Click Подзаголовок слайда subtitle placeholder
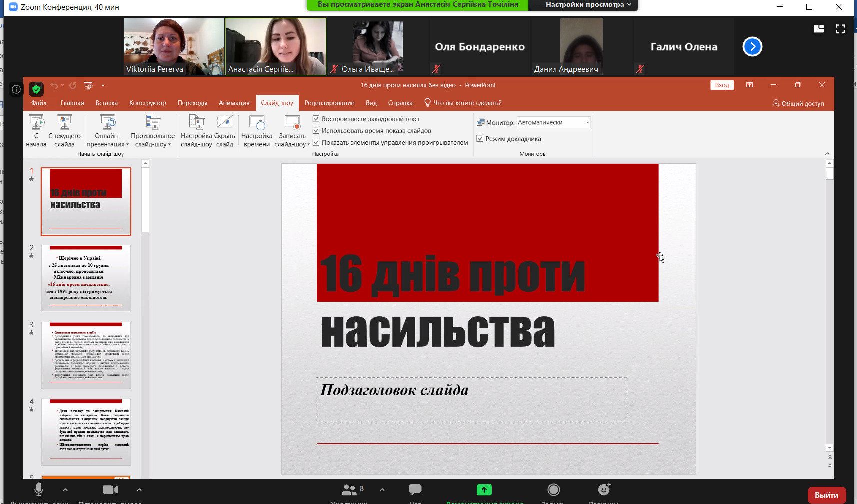The image size is (857, 504). point(471,400)
